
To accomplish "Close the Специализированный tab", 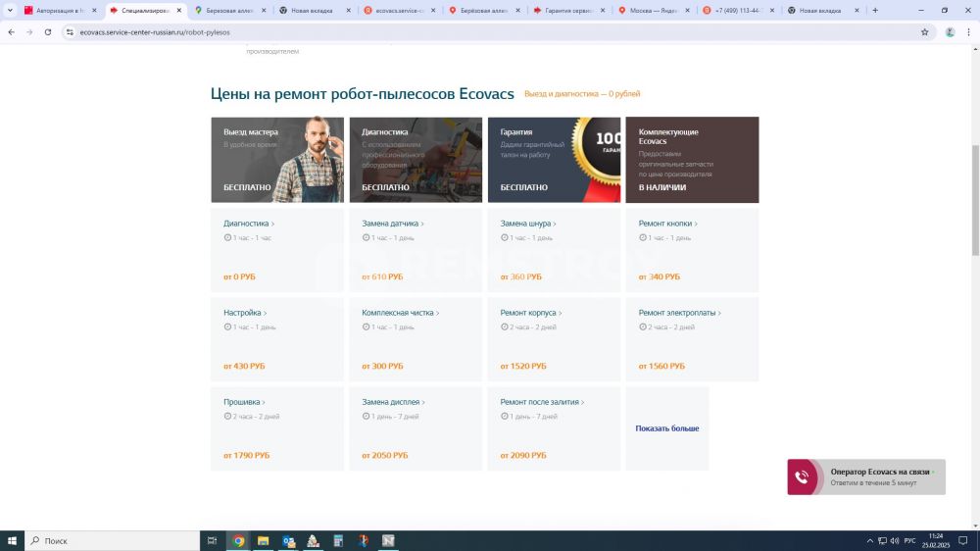I will (x=178, y=11).
